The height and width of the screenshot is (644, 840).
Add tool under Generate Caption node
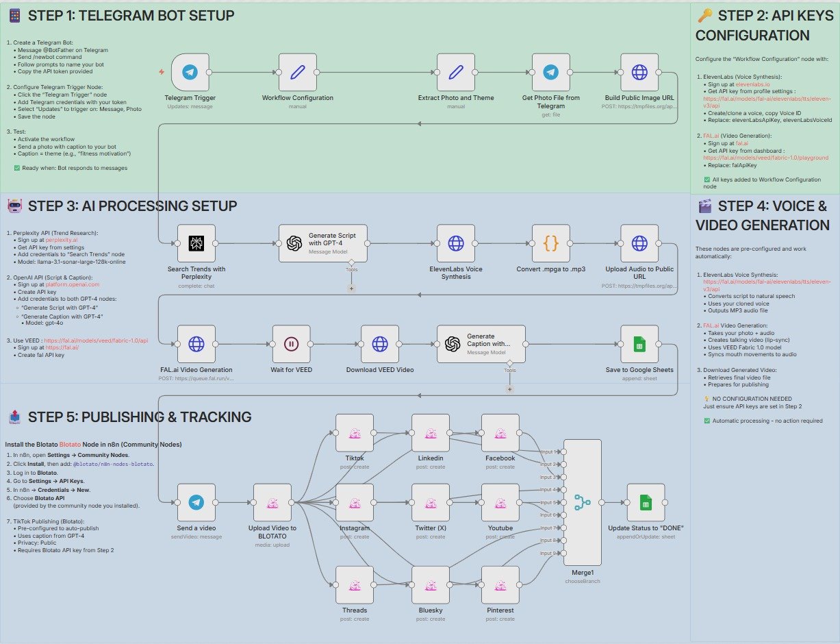pyautogui.click(x=509, y=388)
